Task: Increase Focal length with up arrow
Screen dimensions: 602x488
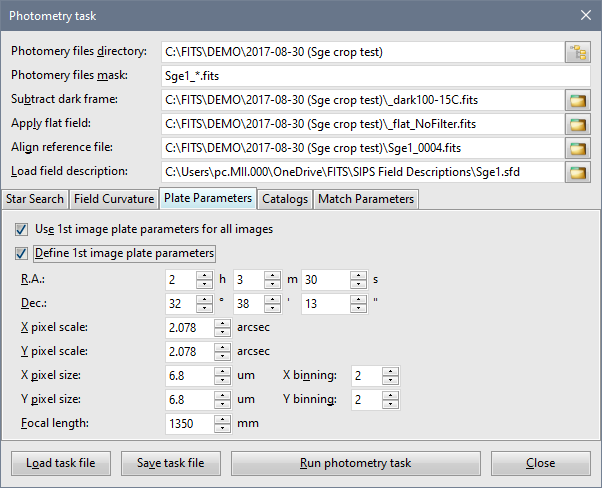Action: [222, 419]
